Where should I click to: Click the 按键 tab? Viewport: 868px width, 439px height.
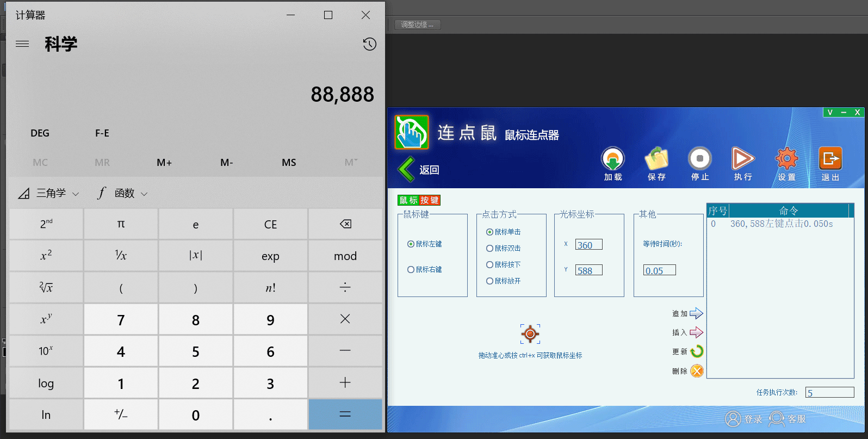coord(430,200)
